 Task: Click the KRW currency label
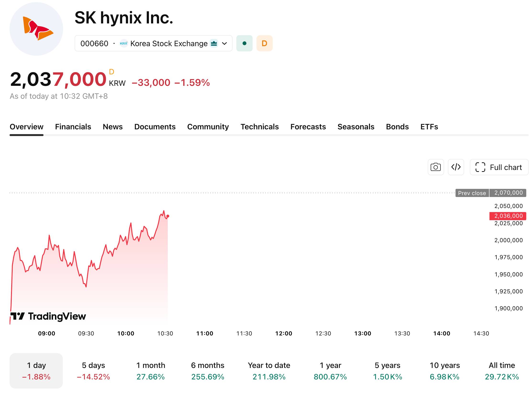117,83
